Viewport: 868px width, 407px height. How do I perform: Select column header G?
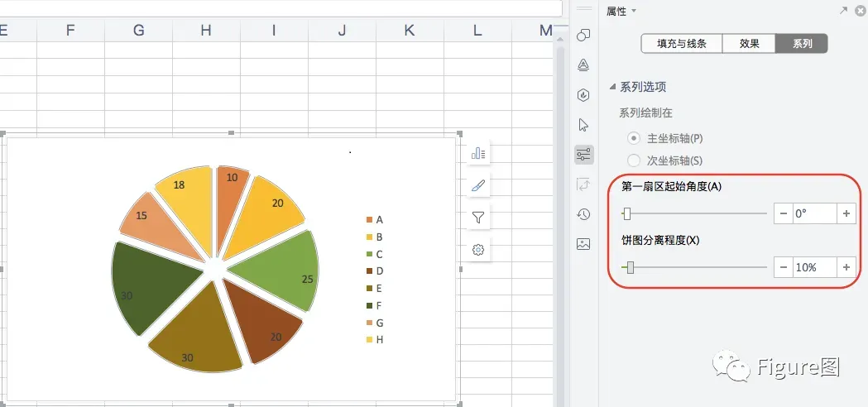(x=138, y=31)
